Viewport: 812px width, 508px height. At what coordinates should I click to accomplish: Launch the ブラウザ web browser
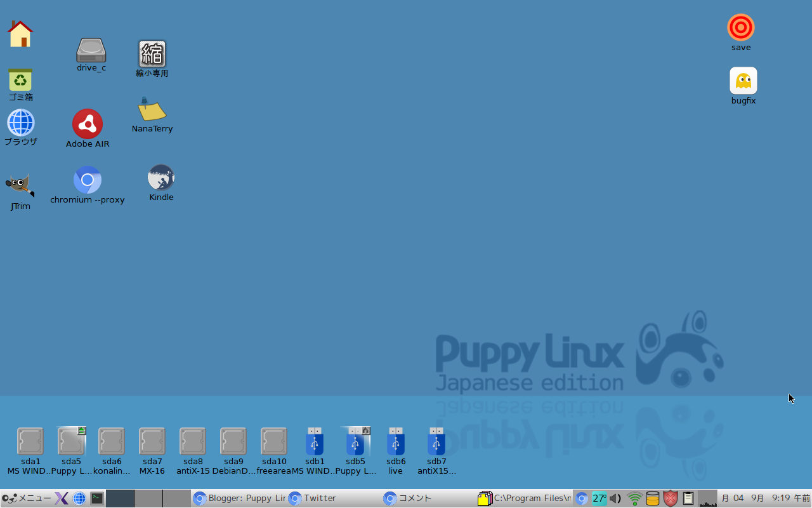click(20, 123)
